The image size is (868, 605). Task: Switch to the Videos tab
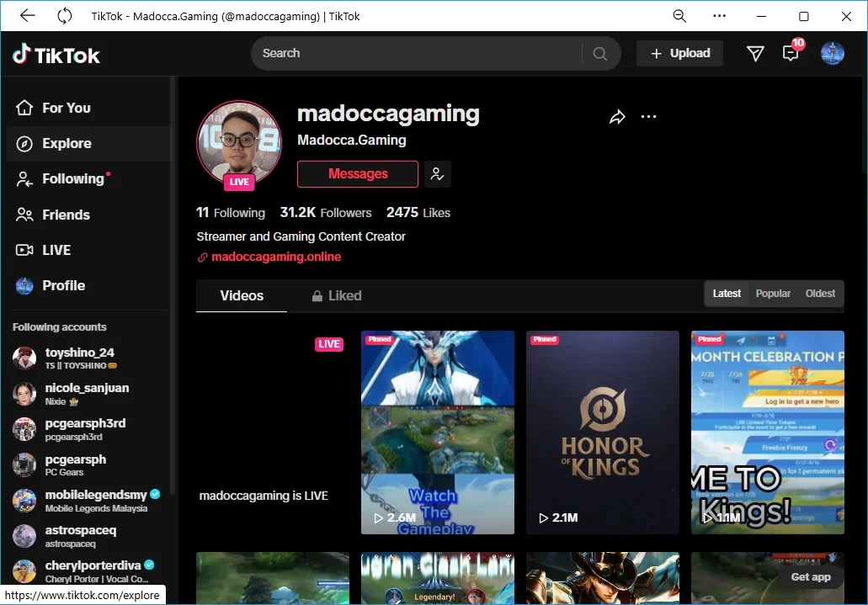pyautogui.click(x=242, y=295)
